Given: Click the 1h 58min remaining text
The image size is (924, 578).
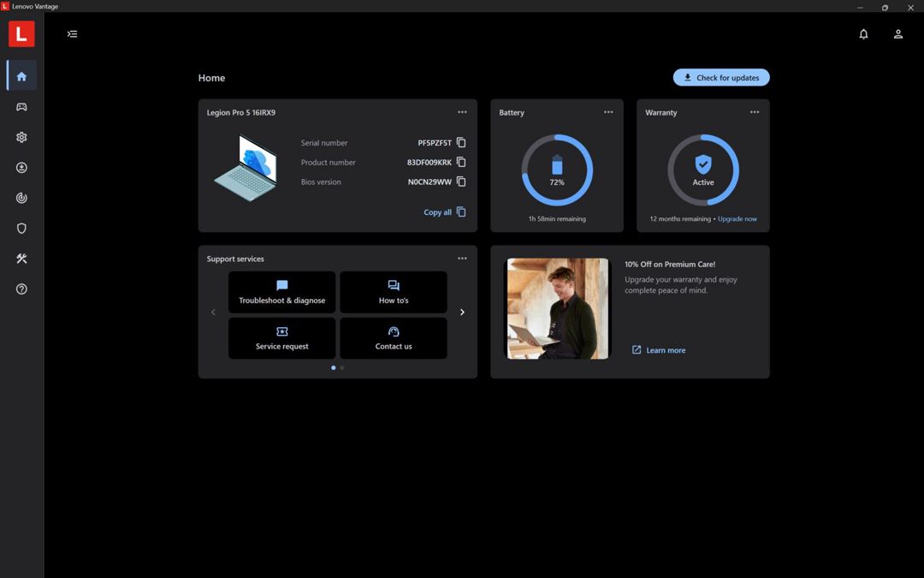Looking at the screenshot, I should click(557, 219).
